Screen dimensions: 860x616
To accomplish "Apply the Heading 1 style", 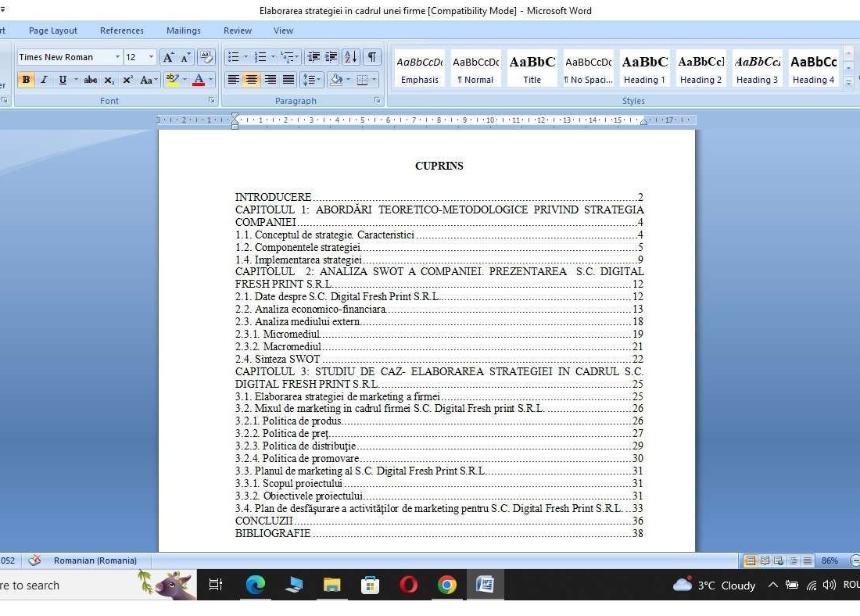I will tap(644, 67).
